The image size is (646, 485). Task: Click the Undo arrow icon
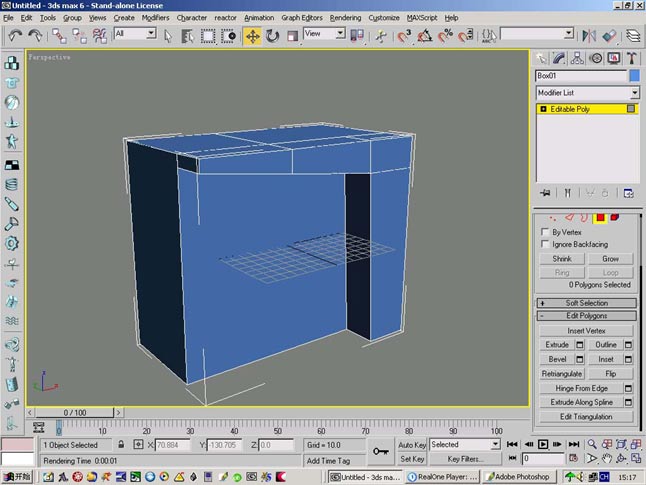coord(15,36)
